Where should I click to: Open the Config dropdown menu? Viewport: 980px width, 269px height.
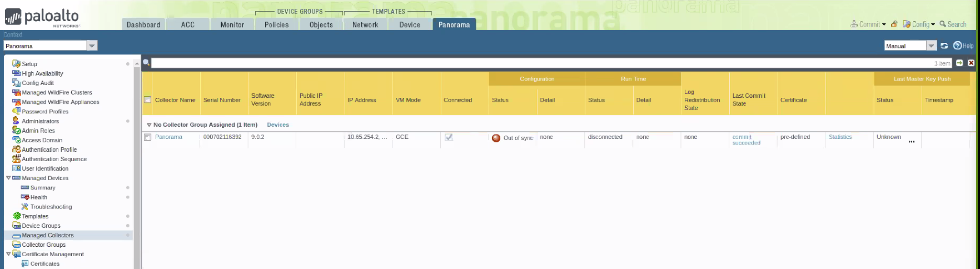point(919,24)
